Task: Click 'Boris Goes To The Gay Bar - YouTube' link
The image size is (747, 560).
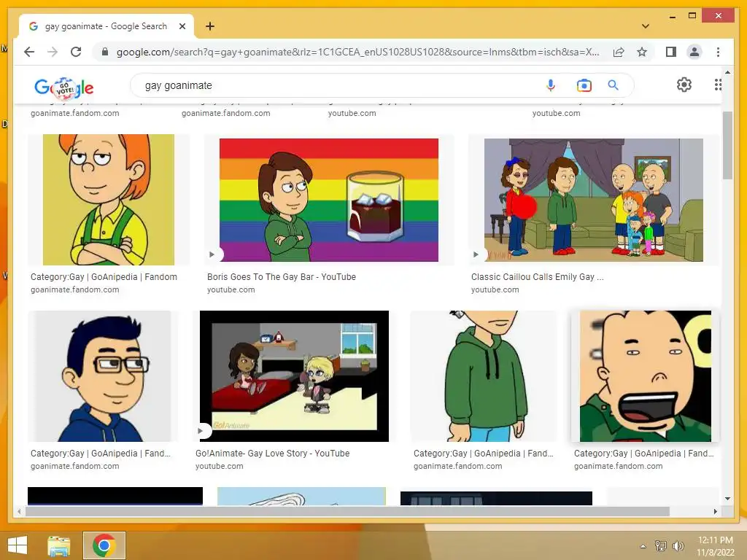Action: pyautogui.click(x=282, y=276)
